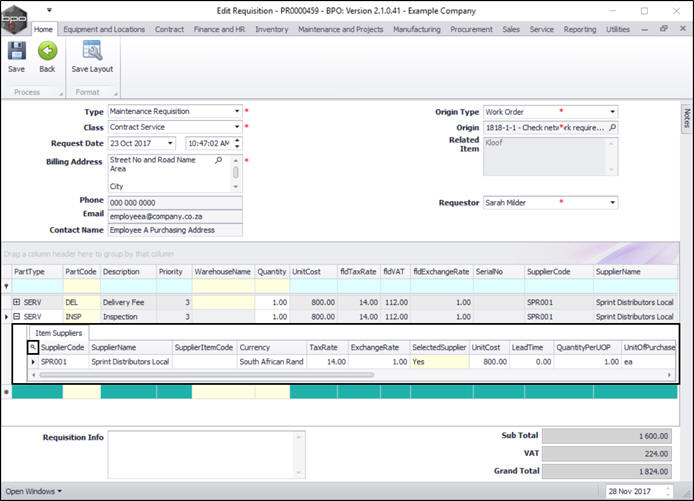Open the Procurement ribbon tab
Screen dimensions: 694x501
tap(471, 30)
